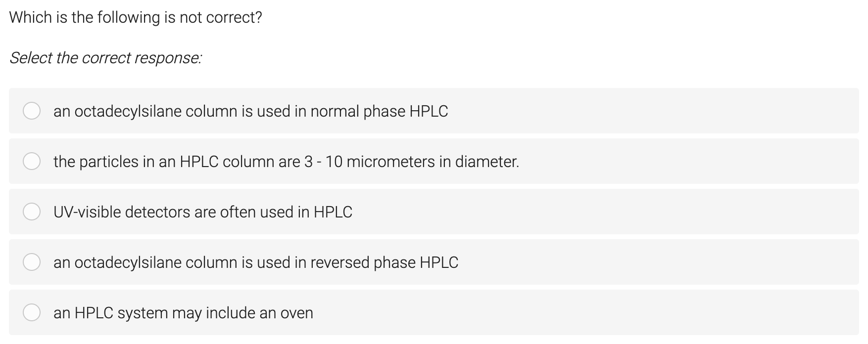Select the radio button about particle diameter
Viewport: 868px width, 344px height.
click(x=32, y=161)
